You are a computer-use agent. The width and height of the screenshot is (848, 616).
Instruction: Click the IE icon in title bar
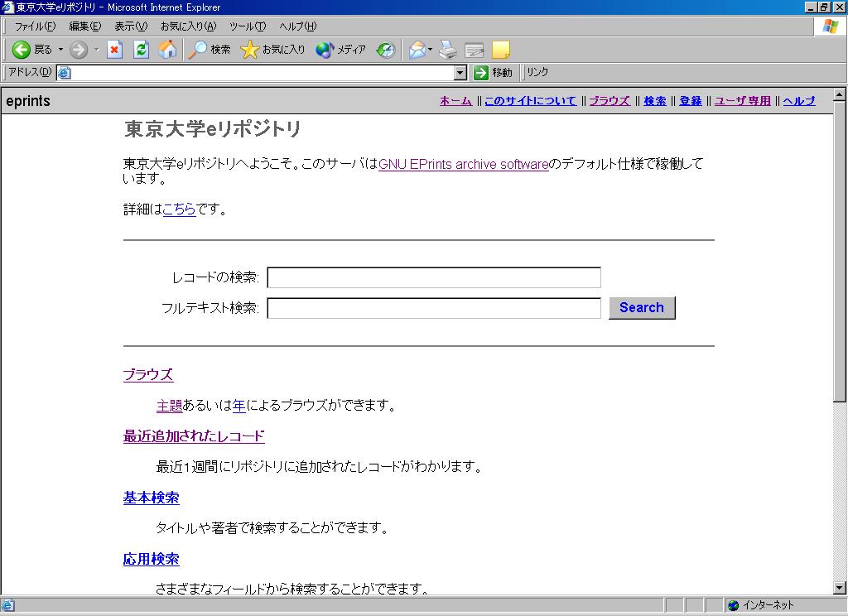pos(7,7)
